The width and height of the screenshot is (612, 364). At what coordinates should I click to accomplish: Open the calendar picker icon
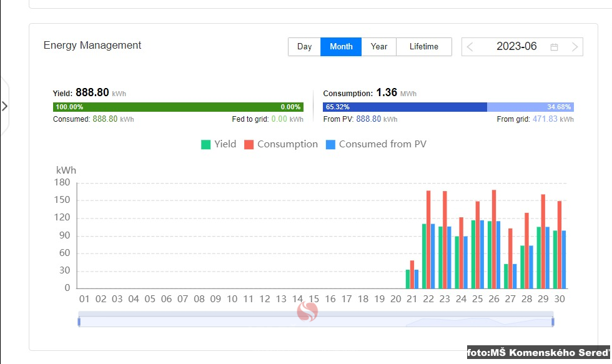coord(554,47)
